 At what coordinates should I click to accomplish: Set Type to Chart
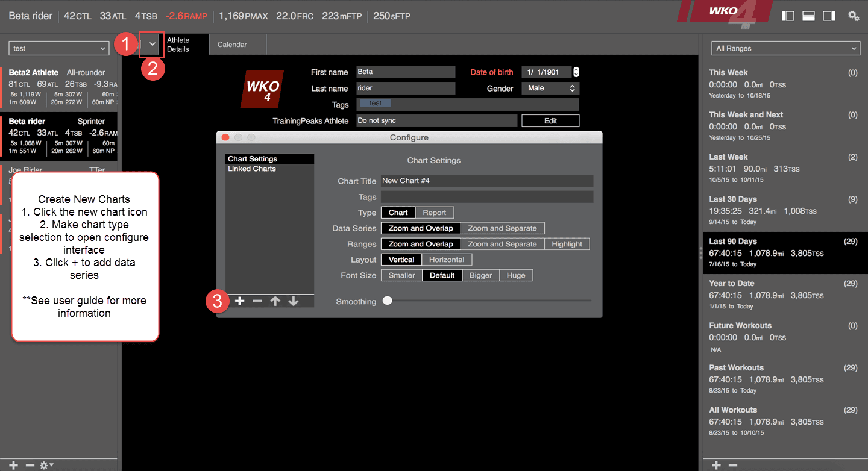click(x=398, y=213)
